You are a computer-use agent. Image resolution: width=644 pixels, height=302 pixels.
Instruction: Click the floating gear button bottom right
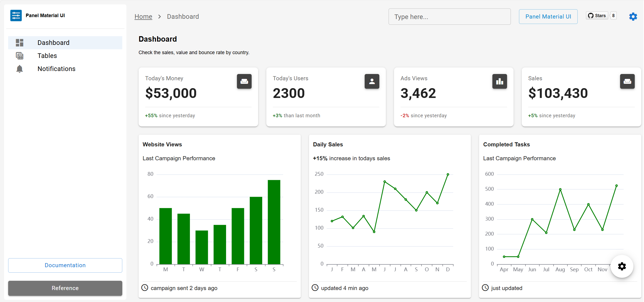622,267
